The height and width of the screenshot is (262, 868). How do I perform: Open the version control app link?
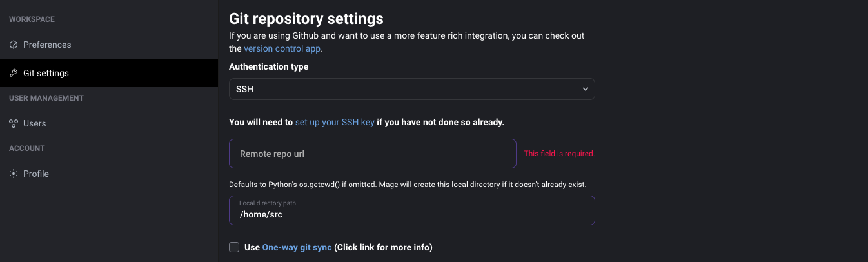click(x=282, y=48)
